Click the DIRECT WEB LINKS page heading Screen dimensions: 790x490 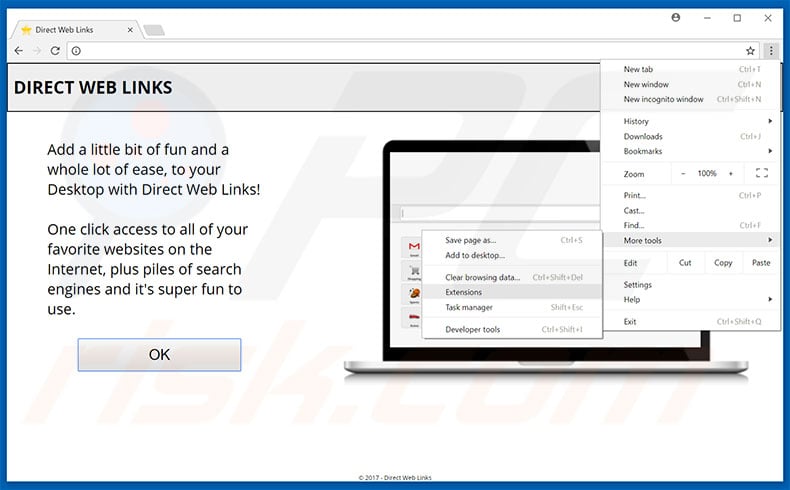pyautogui.click(x=93, y=88)
